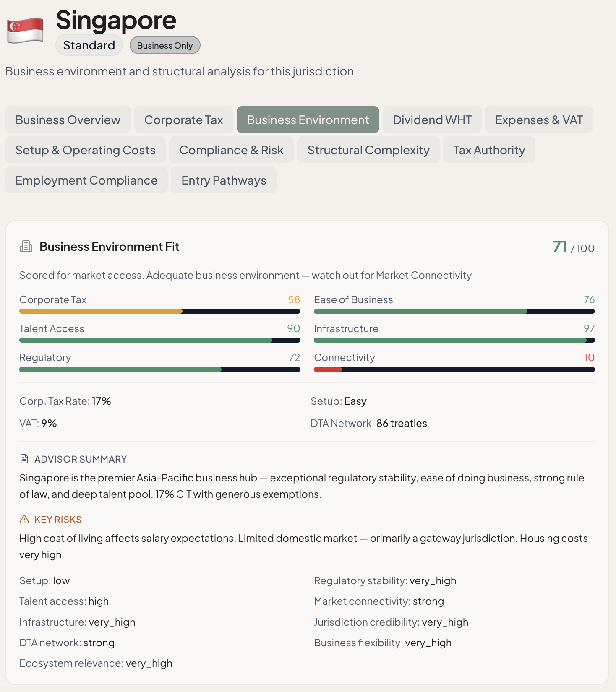Open the Setup & Operating Costs tab
Screen dimensions: 616x692
pos(86,150)
